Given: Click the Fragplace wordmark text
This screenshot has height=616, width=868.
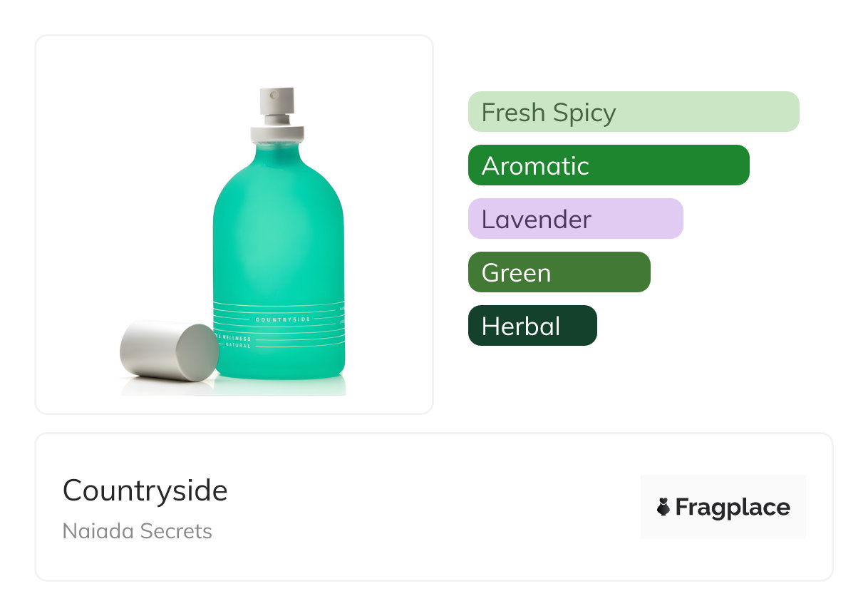Looking at the screenshot, I should [x=732, y=508].
